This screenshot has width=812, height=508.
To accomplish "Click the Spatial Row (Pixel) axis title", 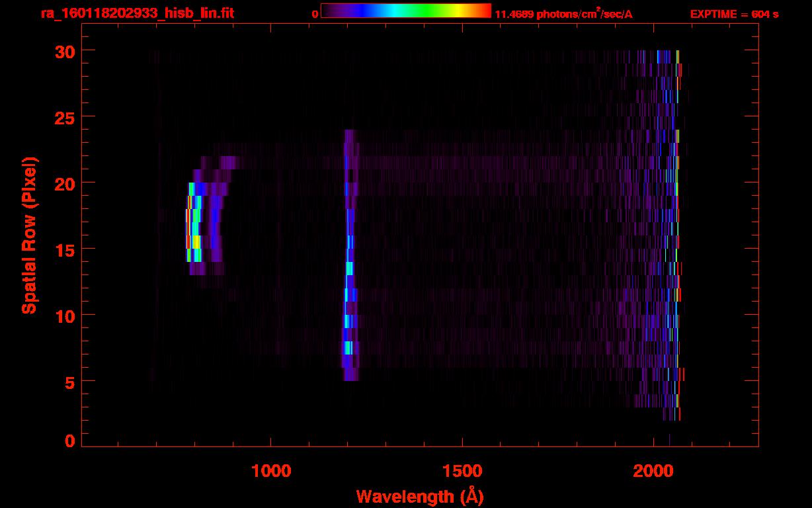I will point(29,235).
